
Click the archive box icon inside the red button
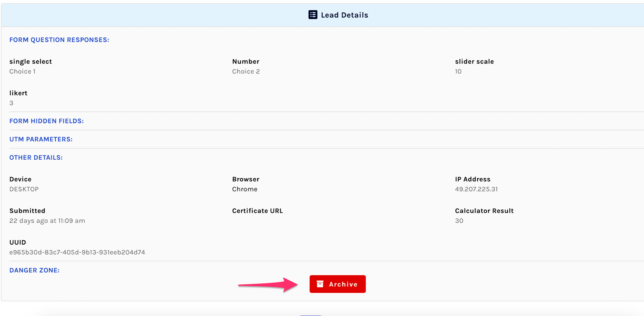tap(320, 284)
